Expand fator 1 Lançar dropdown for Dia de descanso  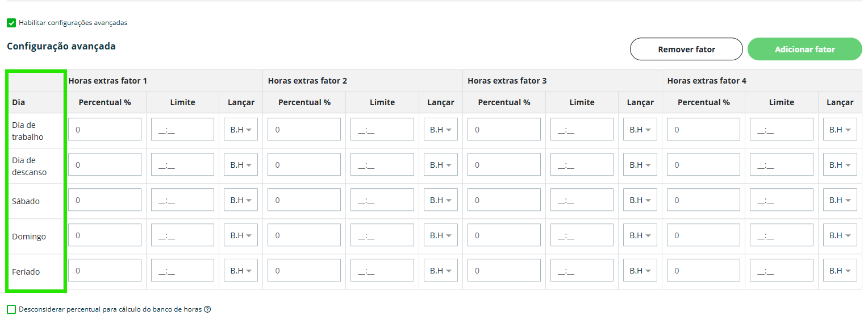point(241,165)
